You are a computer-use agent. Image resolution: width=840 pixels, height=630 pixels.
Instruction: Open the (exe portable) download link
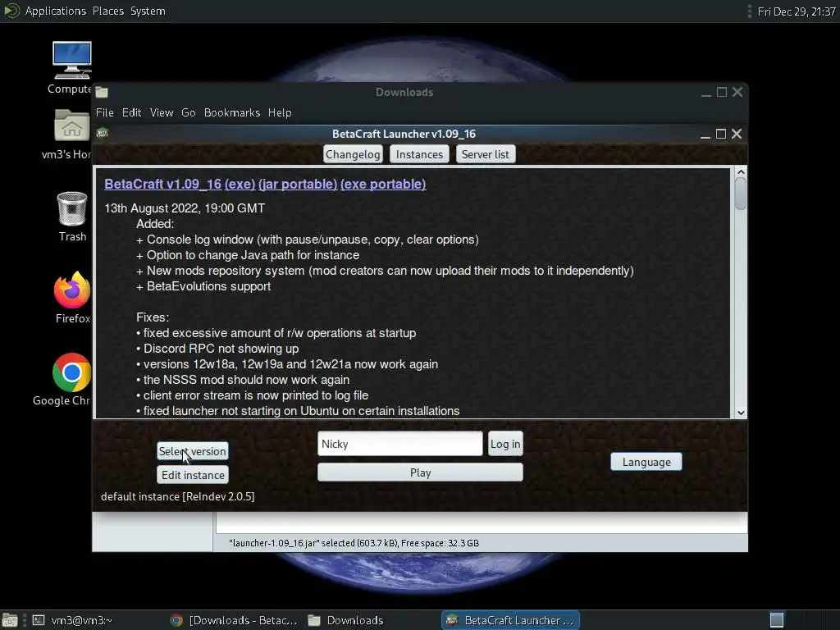click(383, 185)
